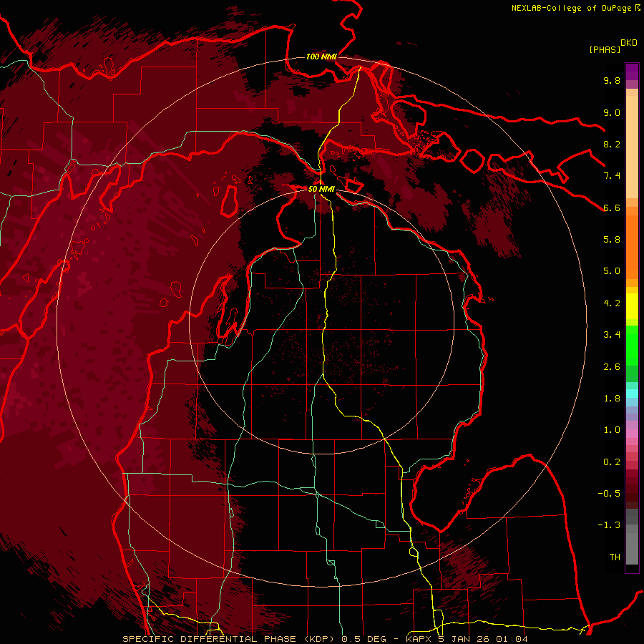Image resolution: width=644 pixels, height=644 pixels.
Task: Select the 9.0 scale value
Action: (612, 112)
